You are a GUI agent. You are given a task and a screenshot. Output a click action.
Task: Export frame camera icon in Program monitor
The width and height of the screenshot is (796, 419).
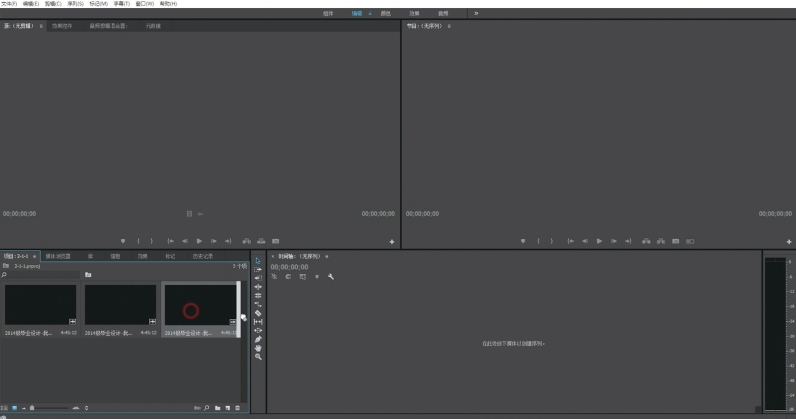pyautogui.click(x=675, y=241)
